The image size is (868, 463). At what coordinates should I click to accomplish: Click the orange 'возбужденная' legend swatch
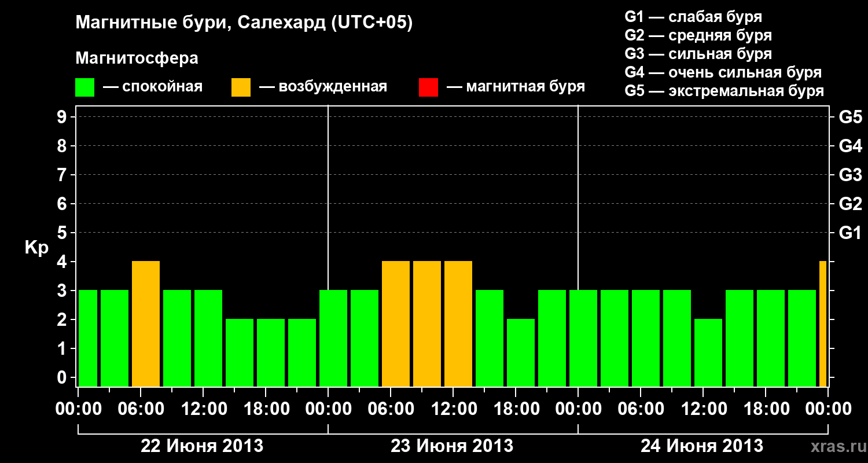coord(241,87)
